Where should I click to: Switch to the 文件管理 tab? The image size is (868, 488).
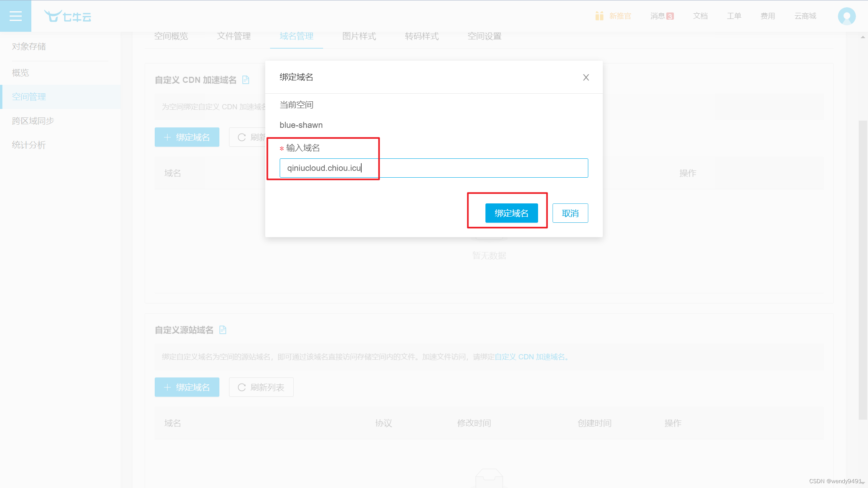coord(233,36)
